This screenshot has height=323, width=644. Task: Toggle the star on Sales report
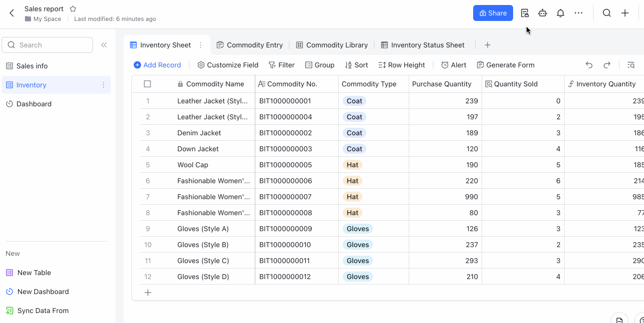coord(72,8)
